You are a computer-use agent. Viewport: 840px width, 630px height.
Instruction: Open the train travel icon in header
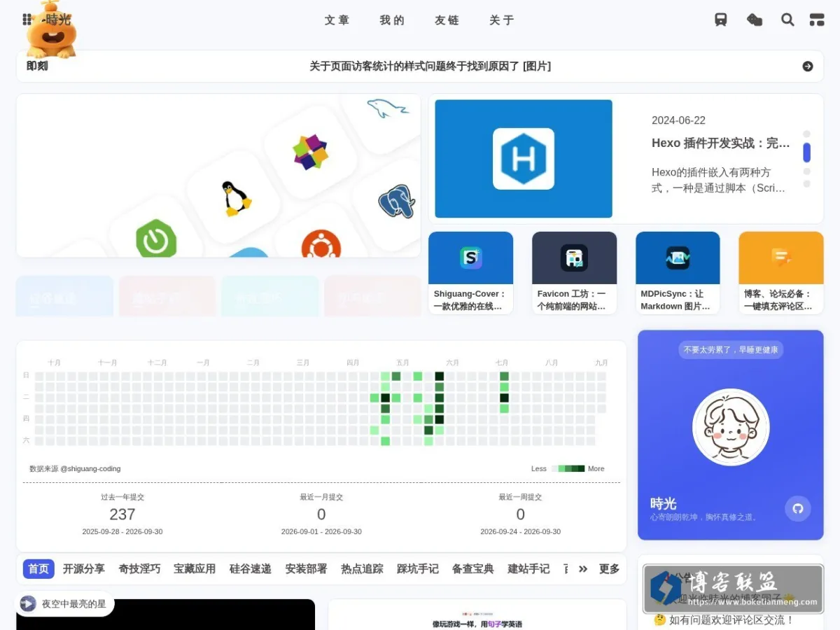[720, 20]
